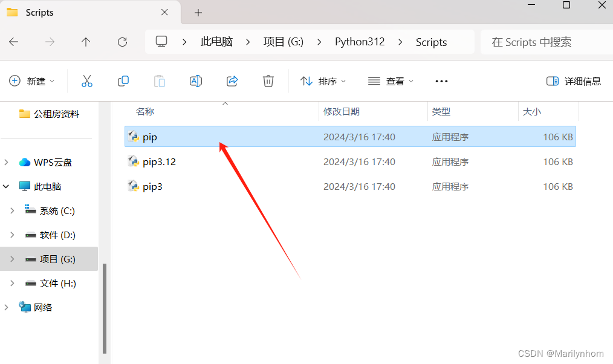Open the 排序 sort dropdown
613x364 pixels.
(323, 81)
